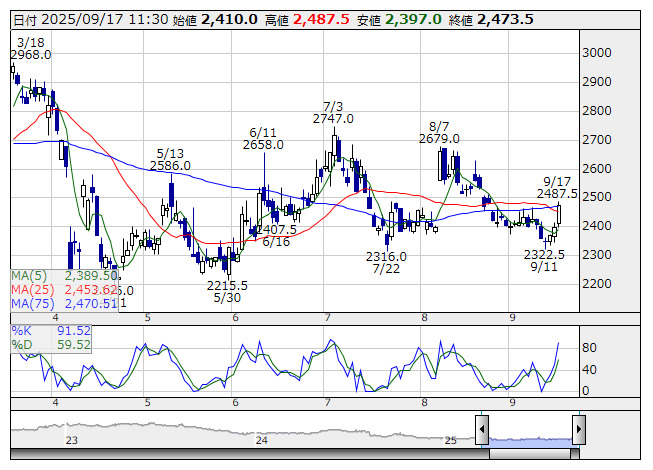Click the green low price 2,397.0
Image resolution: width=653 pixels, height=470 pixels.
pyautogui.click(x=413, y=20)
